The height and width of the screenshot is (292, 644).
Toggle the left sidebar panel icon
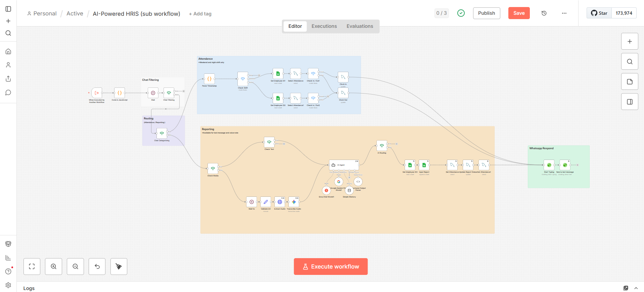8,9
